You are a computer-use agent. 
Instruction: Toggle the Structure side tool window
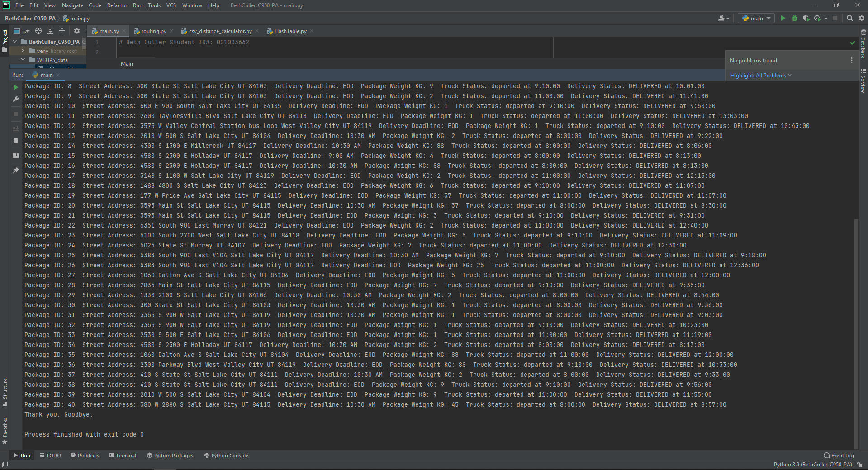[5, 392]
